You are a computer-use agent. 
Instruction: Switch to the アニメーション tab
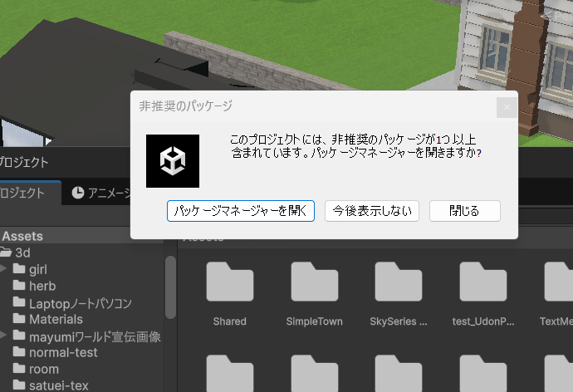coord(101,193)
